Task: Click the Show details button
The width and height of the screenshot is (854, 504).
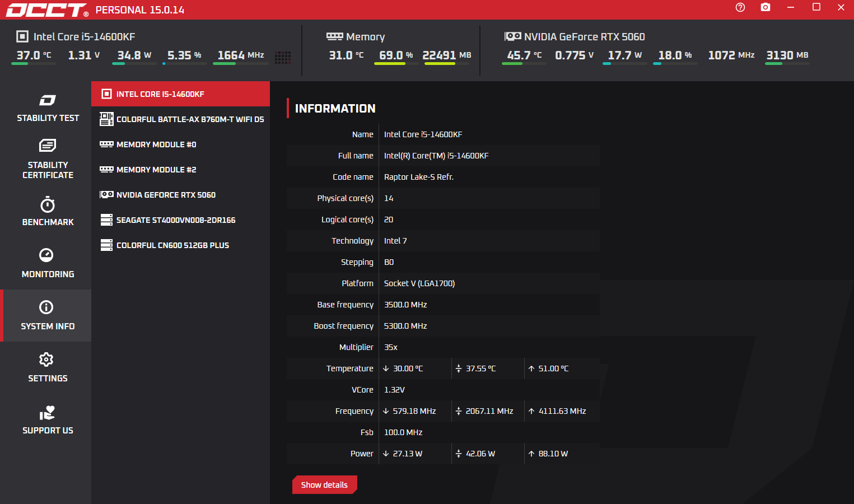Action: [324, 485]
